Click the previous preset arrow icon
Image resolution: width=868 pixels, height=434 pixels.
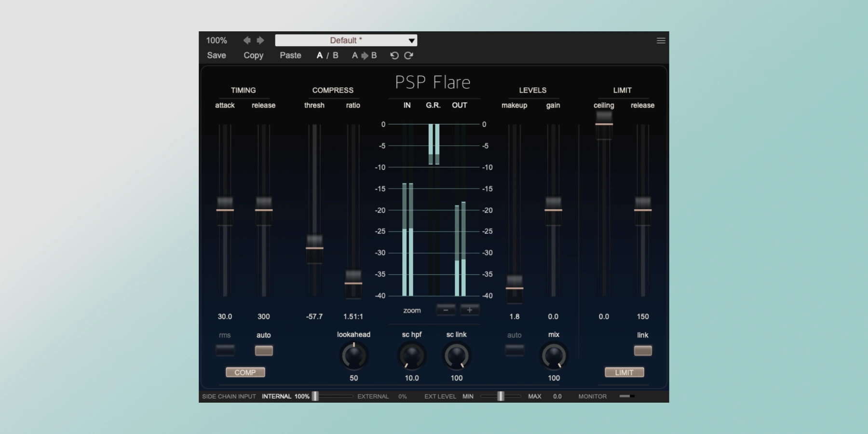click(x=247, y=41)
